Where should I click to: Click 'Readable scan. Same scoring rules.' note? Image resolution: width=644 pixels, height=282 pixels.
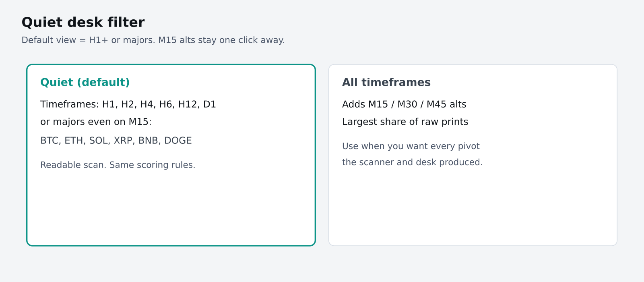pyautogui.click(x=118, y=165)
